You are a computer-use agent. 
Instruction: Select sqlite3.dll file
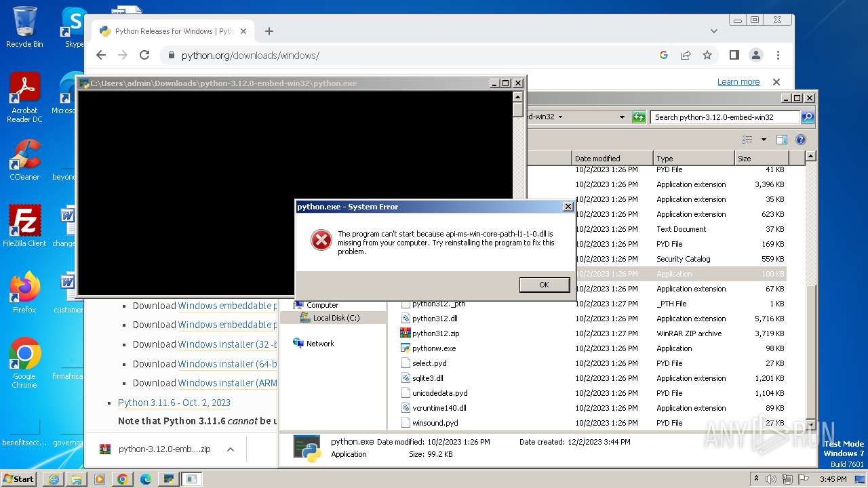[x=428, y=378]
